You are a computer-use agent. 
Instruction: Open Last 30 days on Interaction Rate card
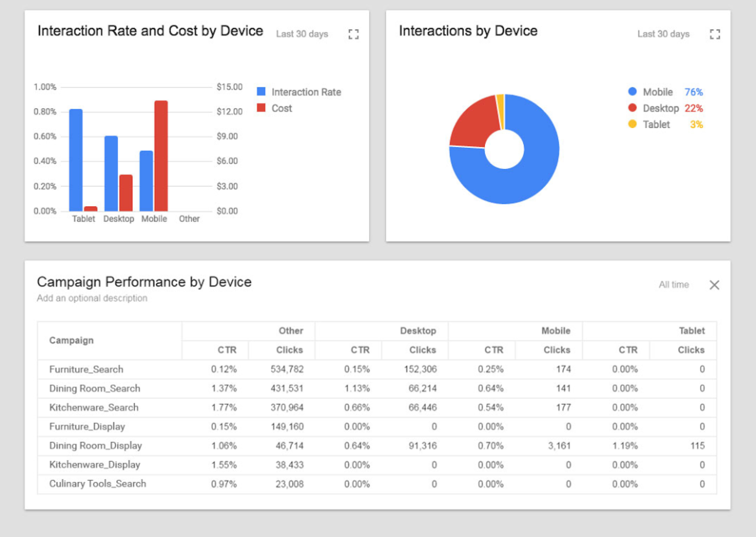click(302, 34)
